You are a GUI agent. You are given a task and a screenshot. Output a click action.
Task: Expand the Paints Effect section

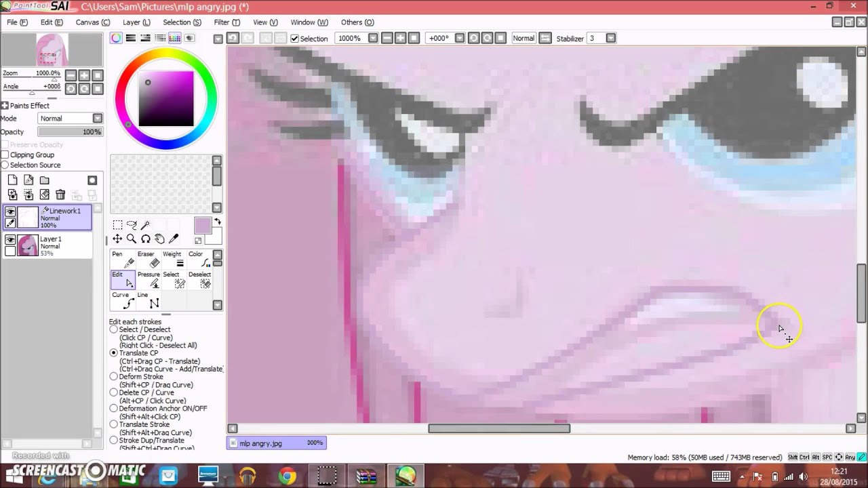pos(5,106)
